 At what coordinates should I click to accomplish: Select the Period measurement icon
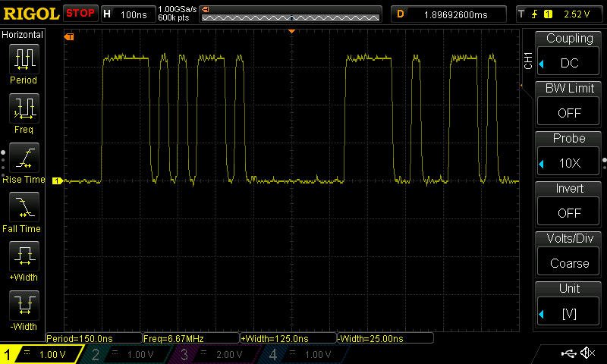(23, 59)
